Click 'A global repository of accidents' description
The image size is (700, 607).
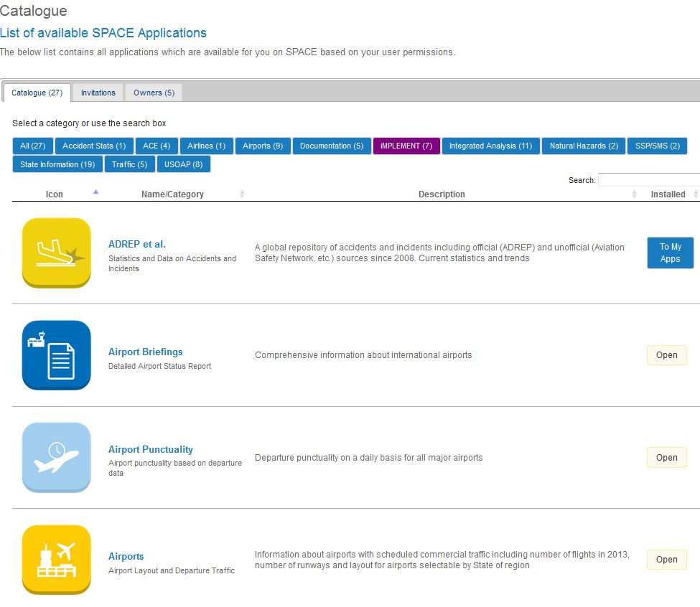click(439, 253)
